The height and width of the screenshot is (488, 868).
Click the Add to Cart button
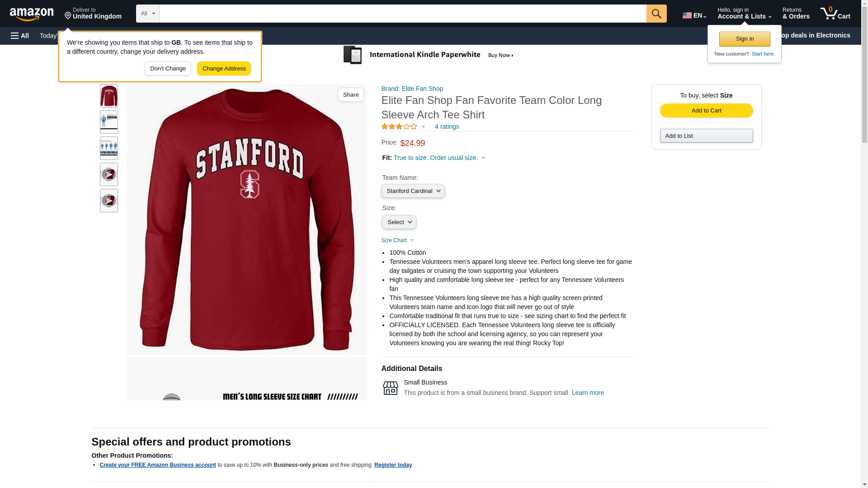coord(706,111)
